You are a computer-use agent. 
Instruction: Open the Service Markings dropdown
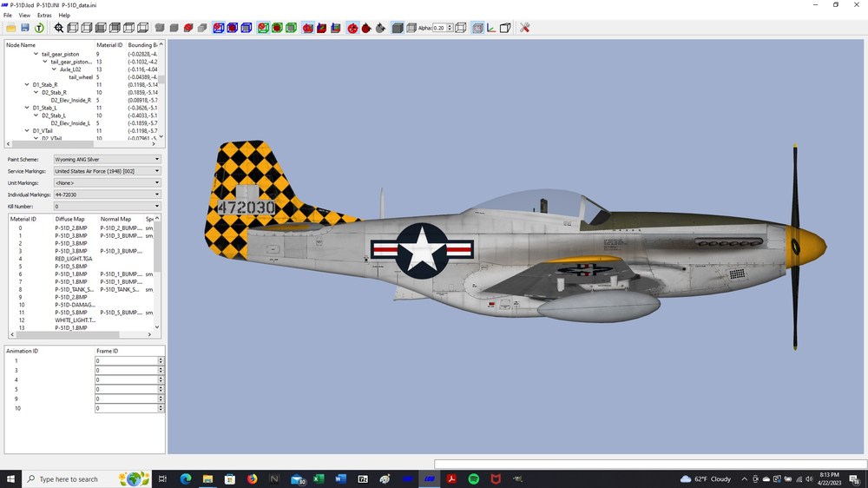107,171
